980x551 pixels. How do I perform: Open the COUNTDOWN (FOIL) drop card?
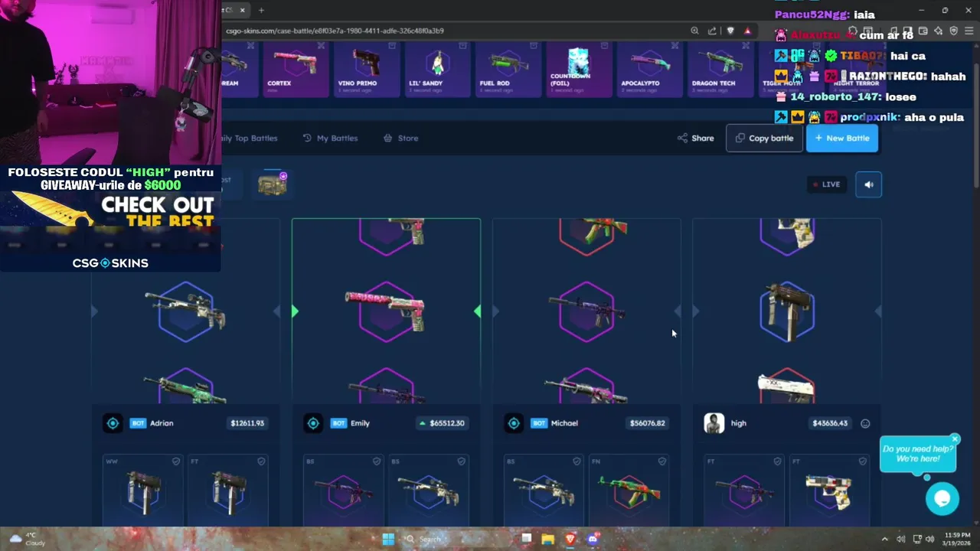coord(579,70)
